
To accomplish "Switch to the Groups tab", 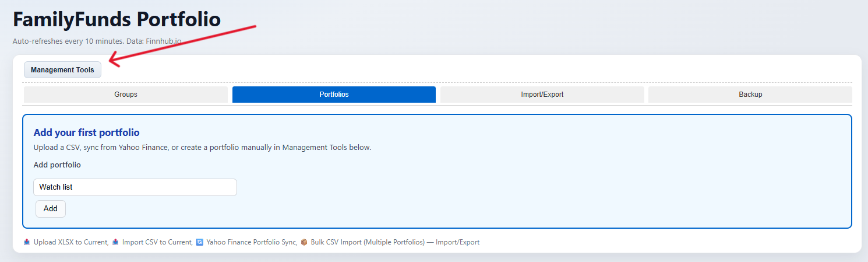I will coord(126,95).
